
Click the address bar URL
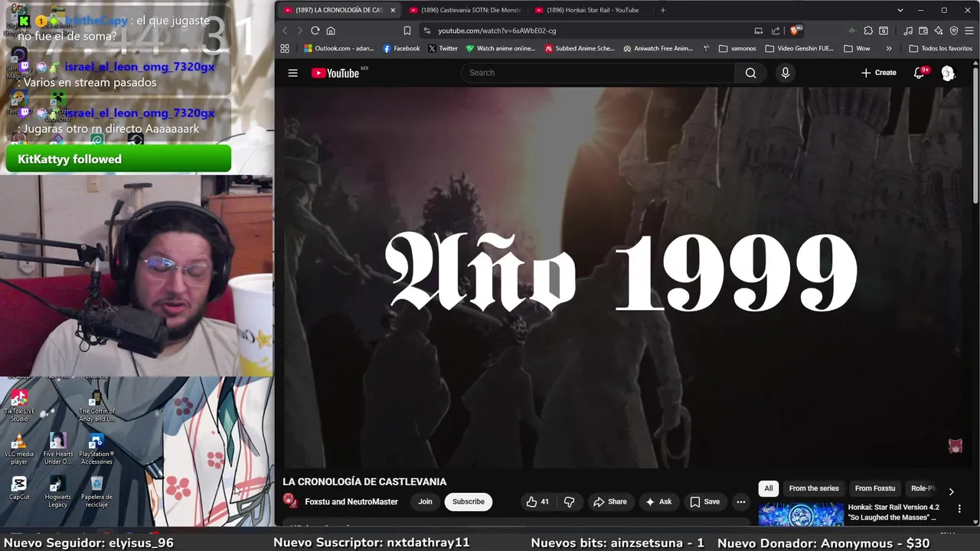coord(497,31)
